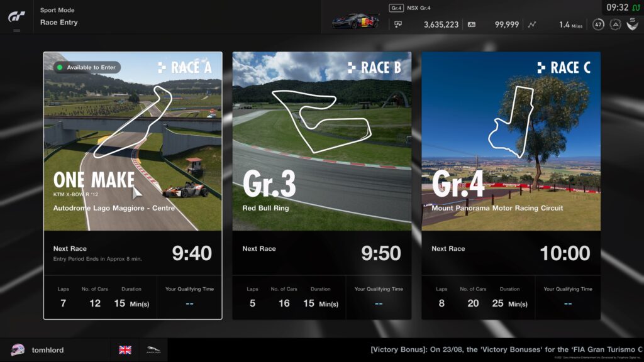This screenshot has height=362, width=644.
Task: Open the tomhlord helmet avatar
Action: [x=18, y=349]
